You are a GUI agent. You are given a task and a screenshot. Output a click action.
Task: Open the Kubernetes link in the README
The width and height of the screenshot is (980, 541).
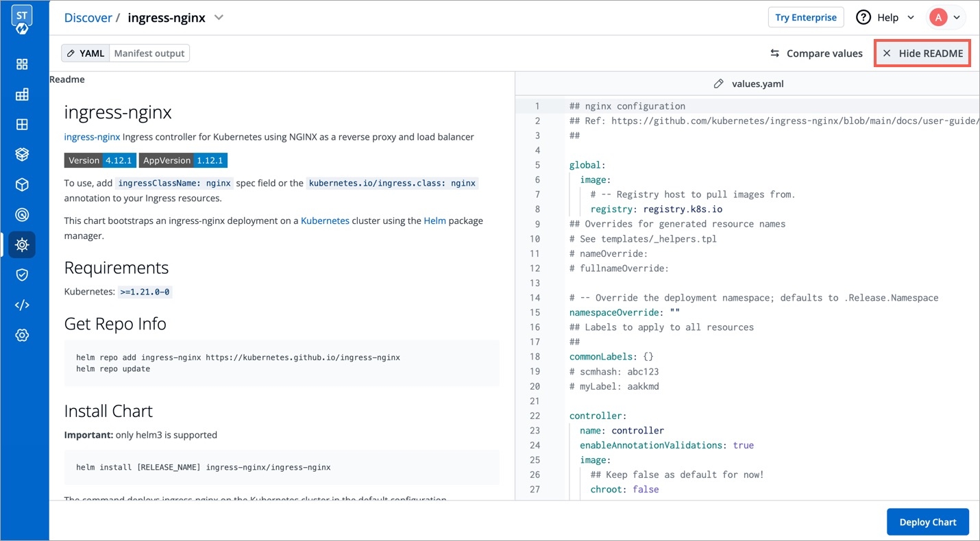pyautogui.click(x=325, y=221)
